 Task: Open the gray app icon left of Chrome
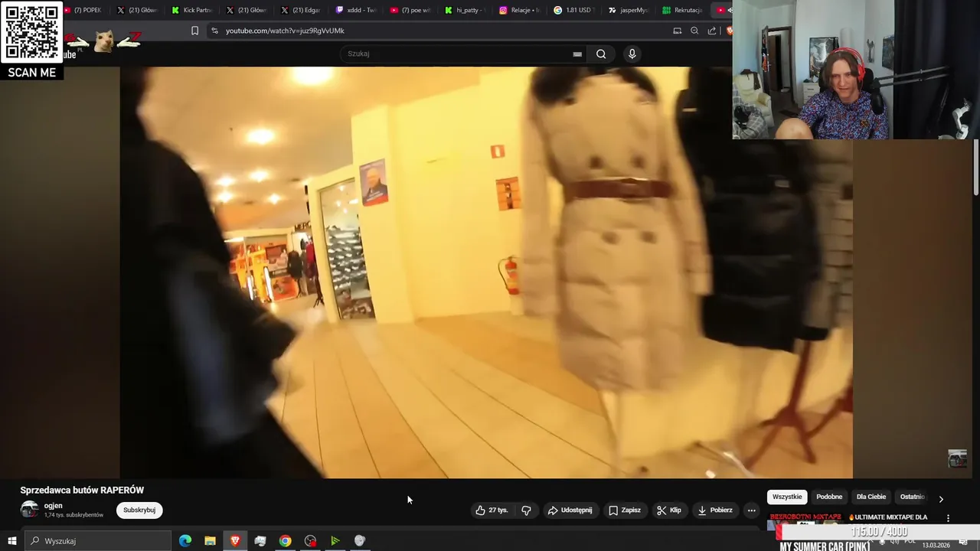point(260,541)
